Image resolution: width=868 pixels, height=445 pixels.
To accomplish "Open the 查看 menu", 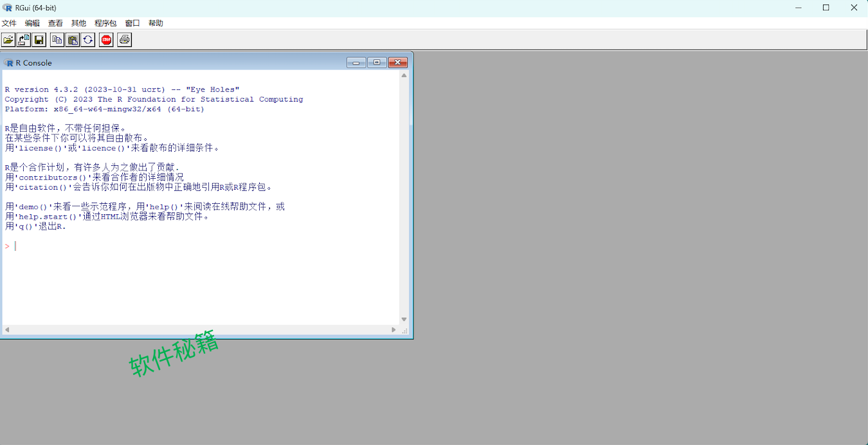I will point(55,23).
